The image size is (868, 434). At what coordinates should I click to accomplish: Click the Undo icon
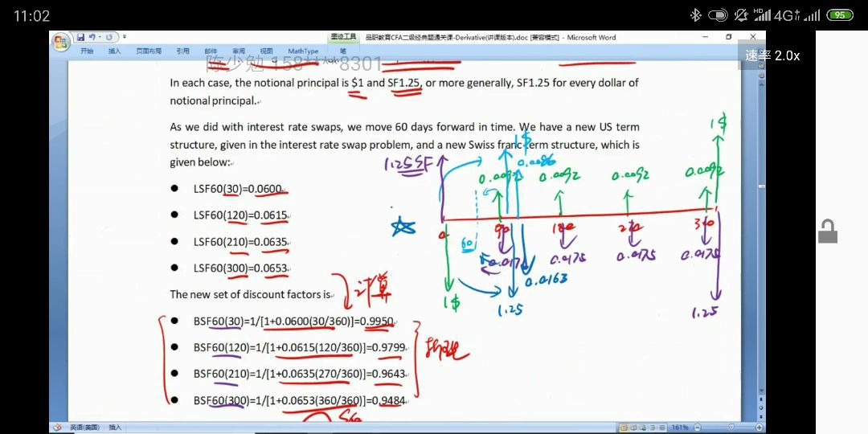92,37
